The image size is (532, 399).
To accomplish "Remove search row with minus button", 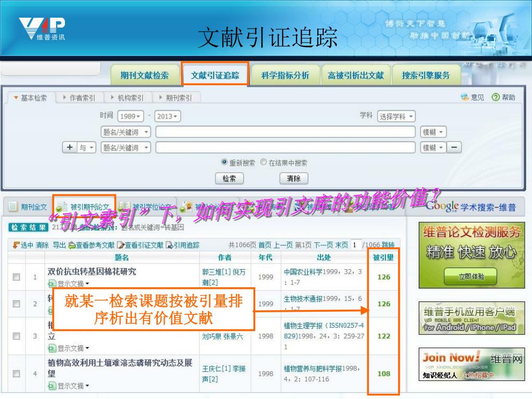I will tap(454, 148).
